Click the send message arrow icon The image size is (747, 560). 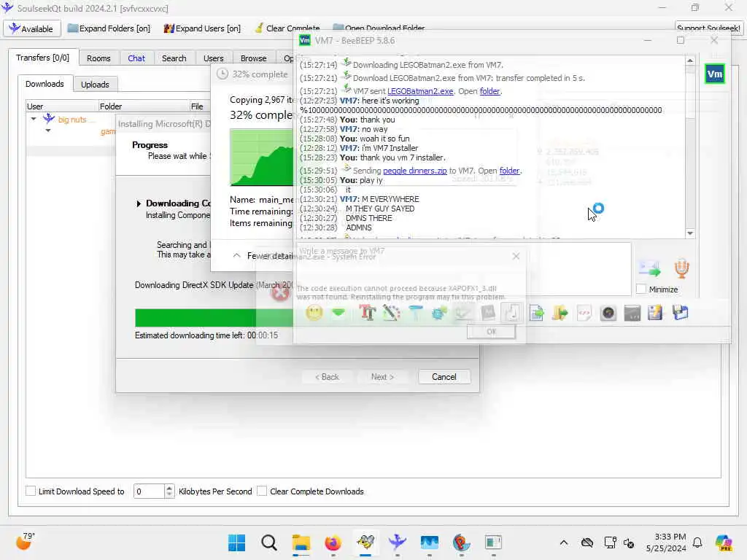tap(650, 269)
